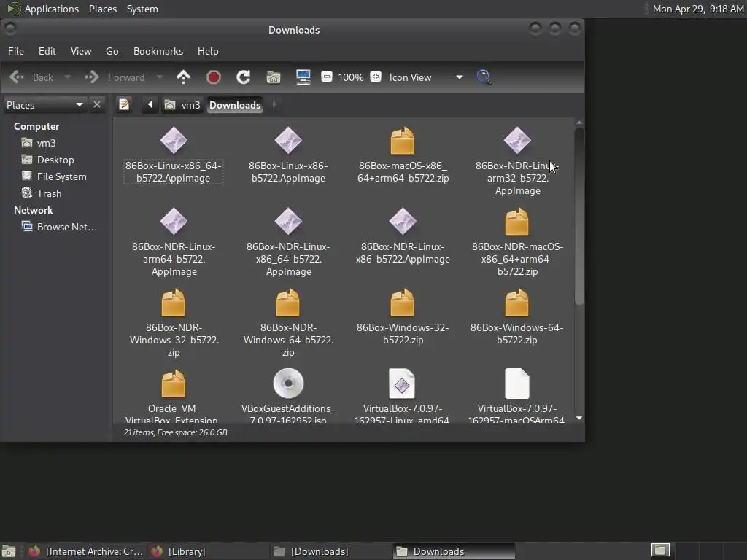The image size is (747, 560).
Task: Select 86Box-NDR-Windows-32-b5722.zip archive icon
Action: point(174,303)
